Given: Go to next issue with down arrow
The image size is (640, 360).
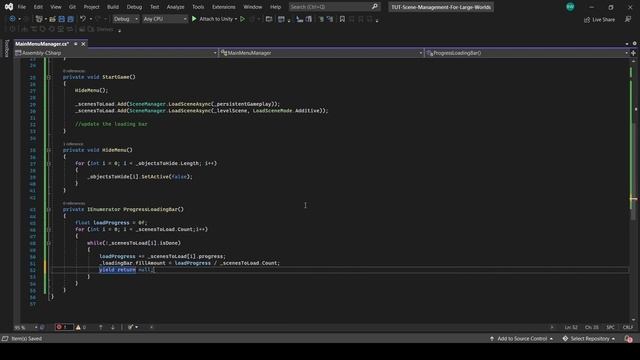Looking at the screenshot, I should (113, 327).
